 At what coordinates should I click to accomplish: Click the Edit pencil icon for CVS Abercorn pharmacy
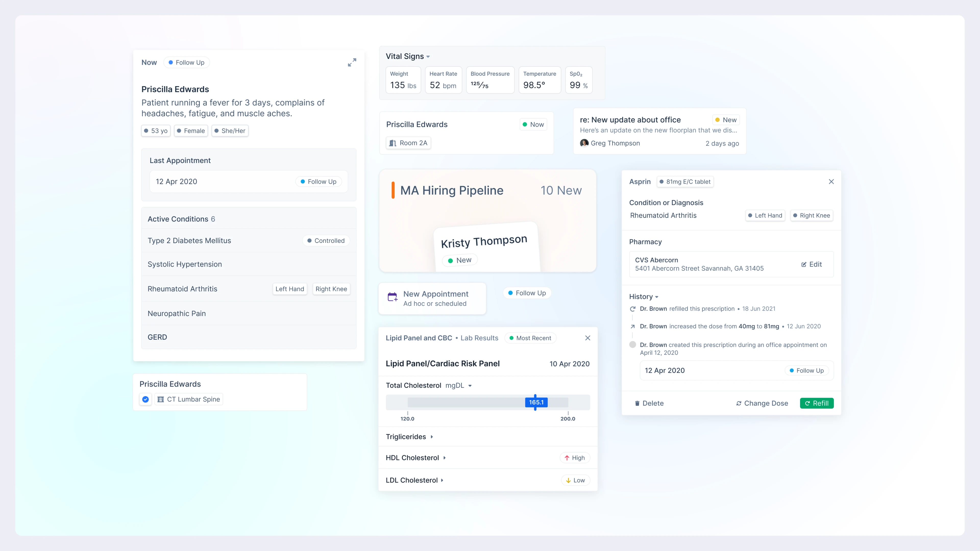click(x=803, y=264)
